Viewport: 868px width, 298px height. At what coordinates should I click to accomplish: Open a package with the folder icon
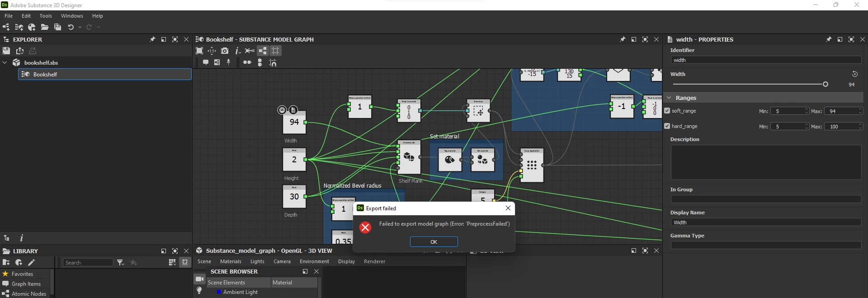45,27
